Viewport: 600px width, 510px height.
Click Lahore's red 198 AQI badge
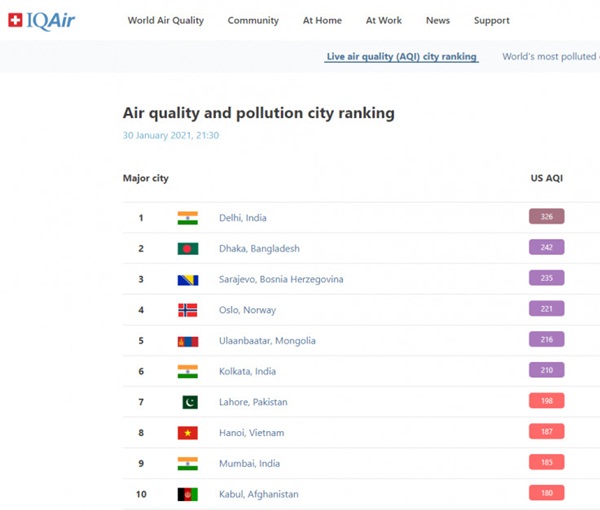[x=546, y=401]
